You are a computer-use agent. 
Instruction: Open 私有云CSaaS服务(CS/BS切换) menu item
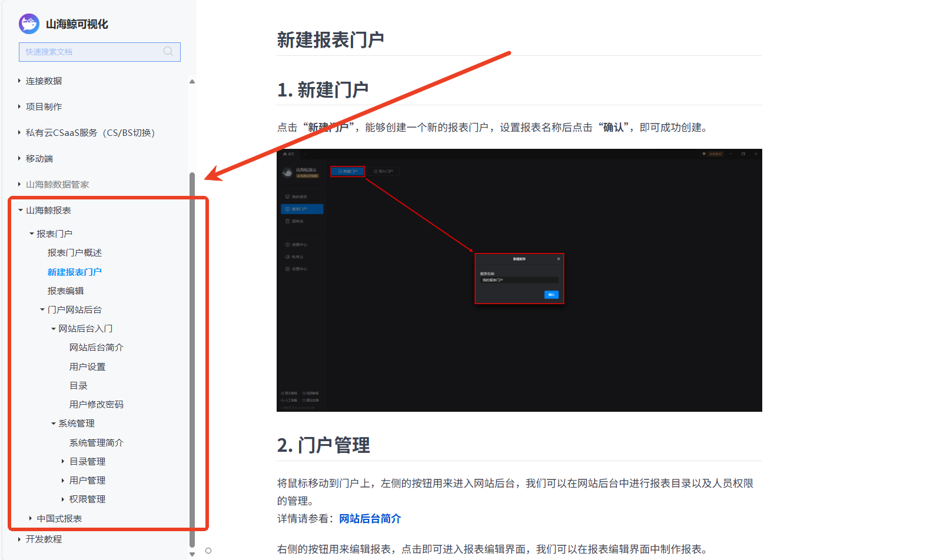pyautogui.click(x=90, y=132)
